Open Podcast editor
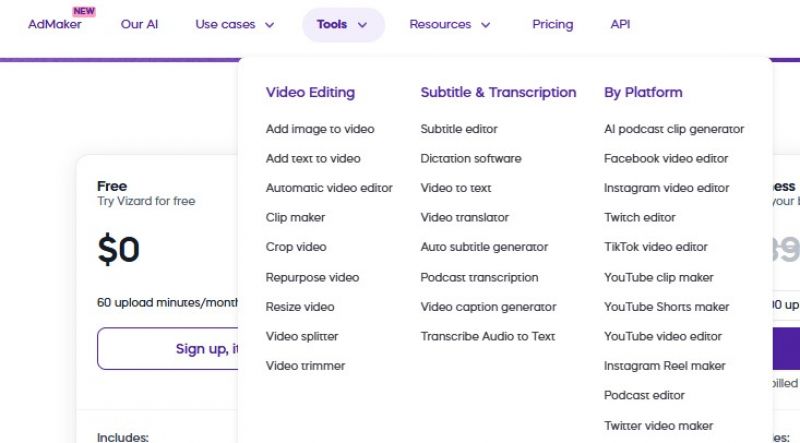Viewport: 800px width, 443px height. [x=644, y=396]
